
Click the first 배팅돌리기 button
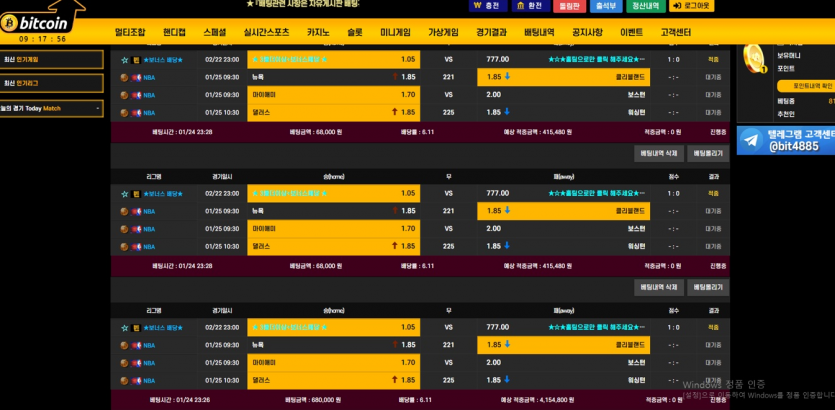(x=706, y=153)
